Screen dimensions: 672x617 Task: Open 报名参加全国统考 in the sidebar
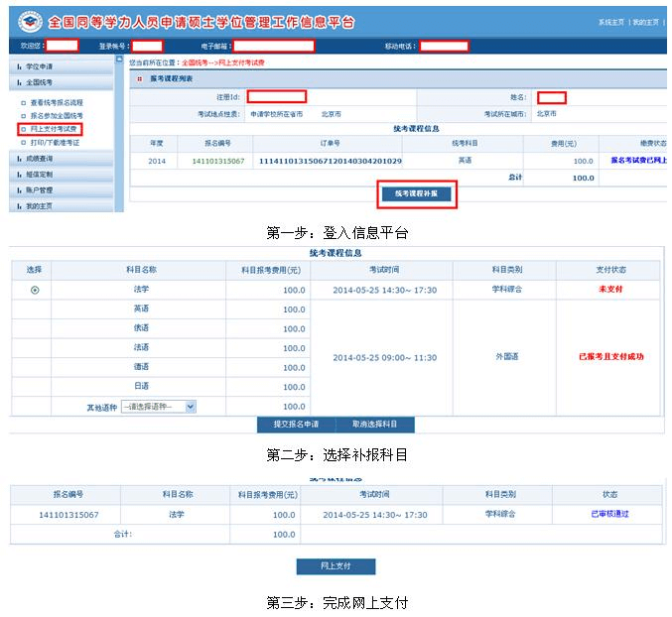click(58, 116)
